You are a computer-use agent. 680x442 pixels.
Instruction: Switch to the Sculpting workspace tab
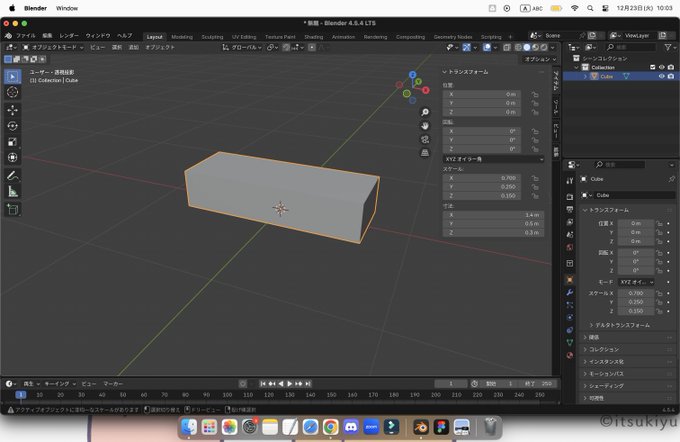212,37
